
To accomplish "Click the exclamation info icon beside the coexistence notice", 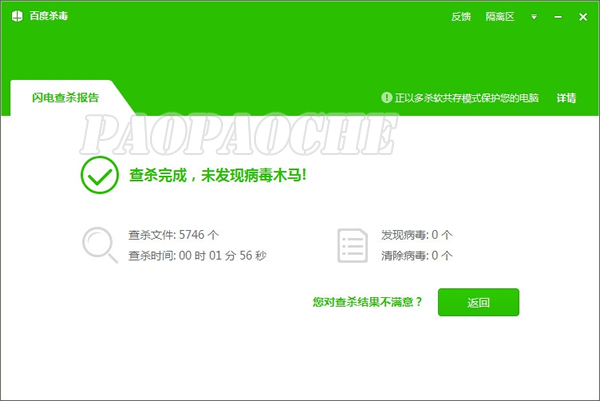I will (386, 98).
